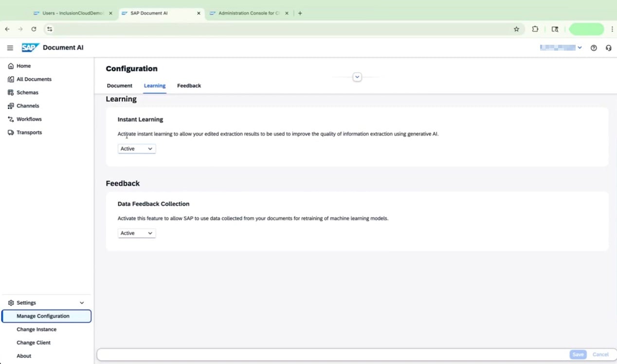Click the All Documents sidebar icon
This screenshot has height=364, width=617.
point(11,79)
